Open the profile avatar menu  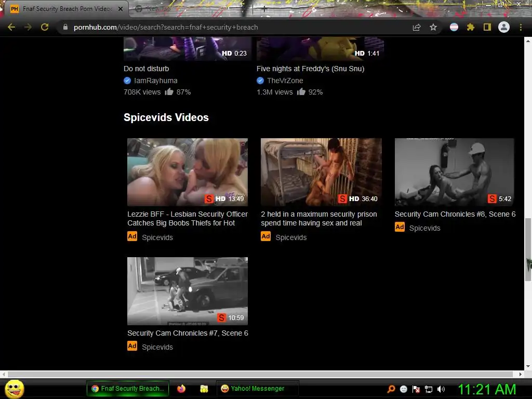(504, 27)
